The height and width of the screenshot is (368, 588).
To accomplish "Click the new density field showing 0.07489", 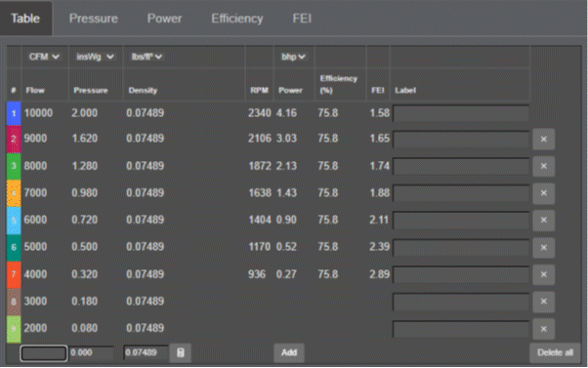I will coord(146,352).
